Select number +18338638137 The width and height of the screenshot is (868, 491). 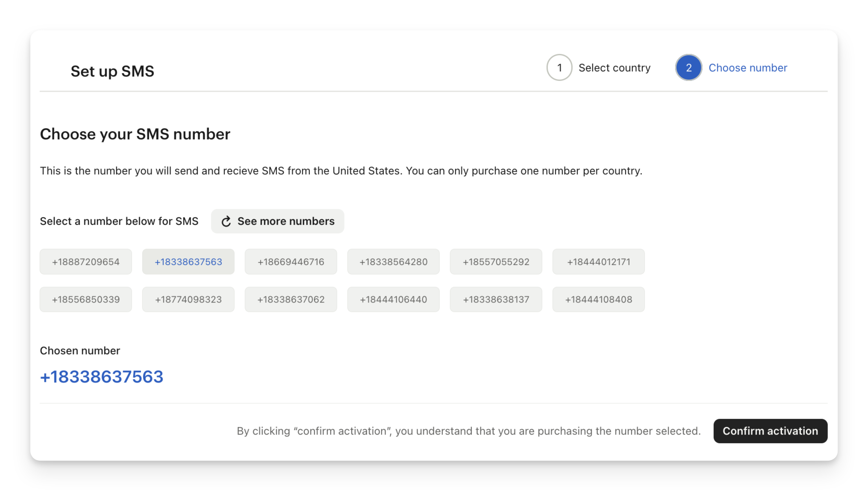coord(496,299)
